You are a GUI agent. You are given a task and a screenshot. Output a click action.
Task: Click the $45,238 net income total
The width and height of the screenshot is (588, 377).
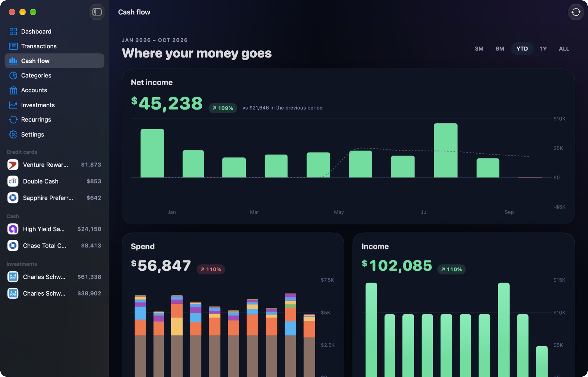click(x=167, y=103)
